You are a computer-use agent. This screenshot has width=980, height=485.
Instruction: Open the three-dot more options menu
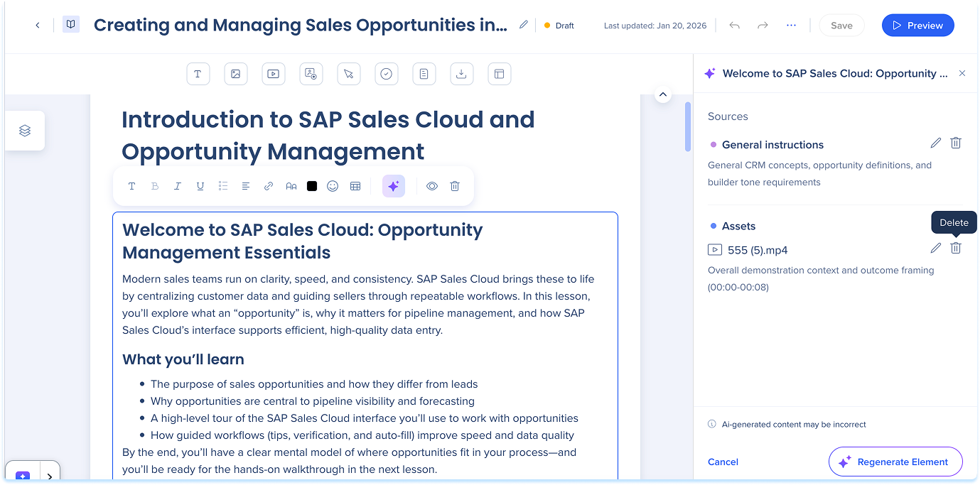pos(791,26)
